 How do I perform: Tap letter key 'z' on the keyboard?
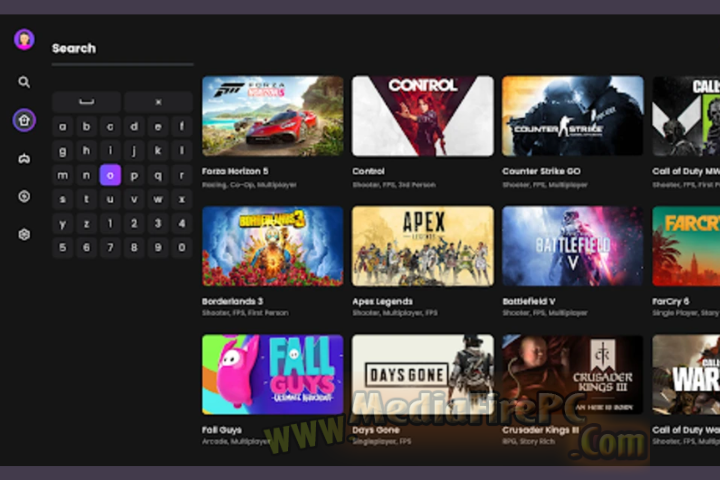[86, 224]
